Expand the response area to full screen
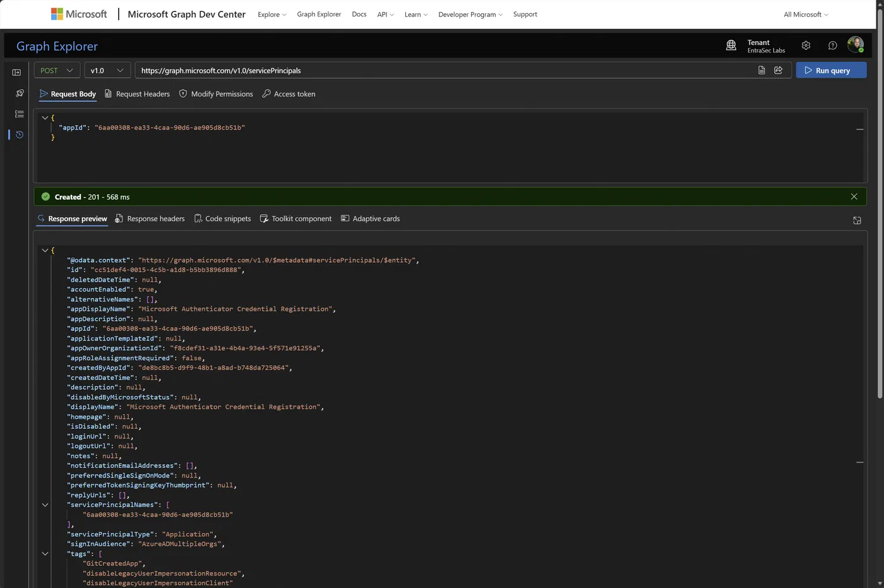This screenshot has width=884, height=588. [857, 220]
